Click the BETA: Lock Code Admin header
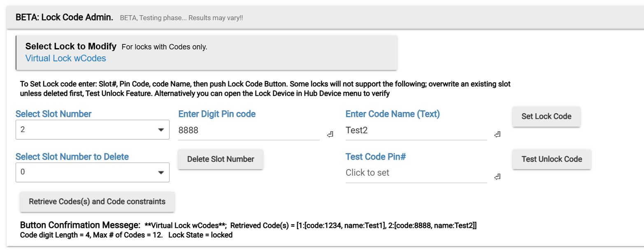Screen dimensions: 644x251 (64, 18)
